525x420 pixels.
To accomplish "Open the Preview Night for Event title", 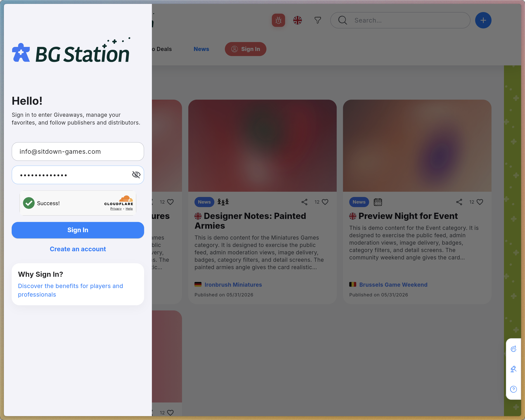I will 408,216.
